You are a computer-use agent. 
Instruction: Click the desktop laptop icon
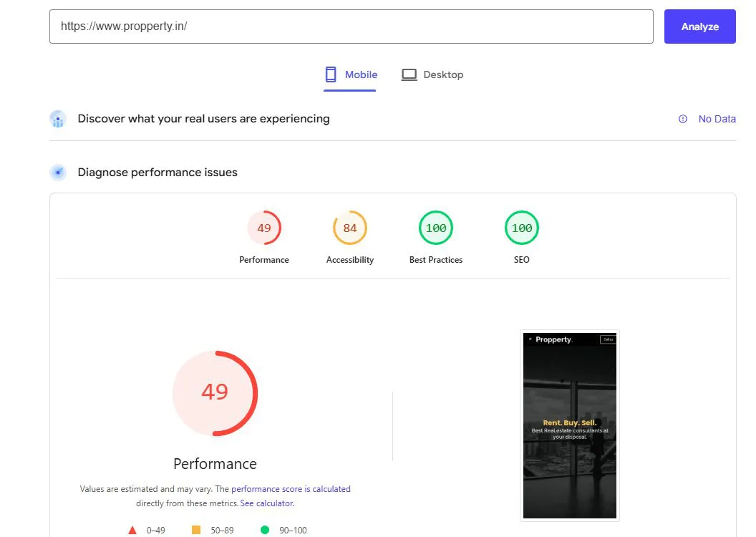[409, 74]
